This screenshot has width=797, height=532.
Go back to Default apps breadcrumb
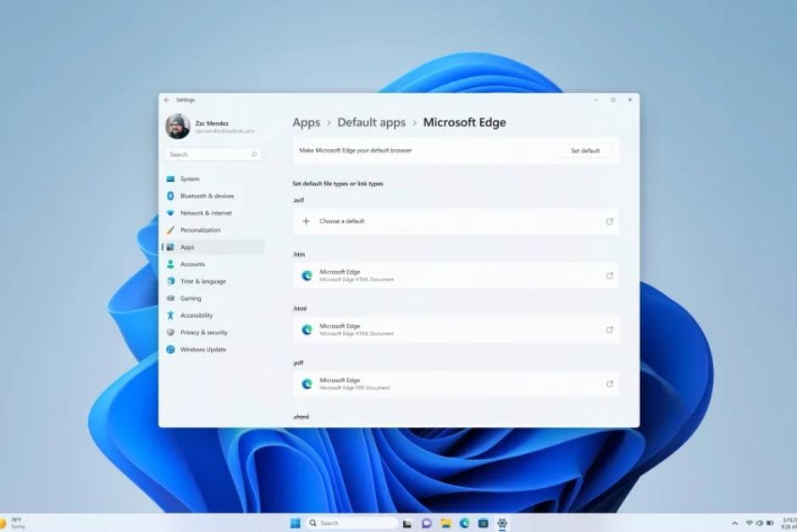point(372,123)
